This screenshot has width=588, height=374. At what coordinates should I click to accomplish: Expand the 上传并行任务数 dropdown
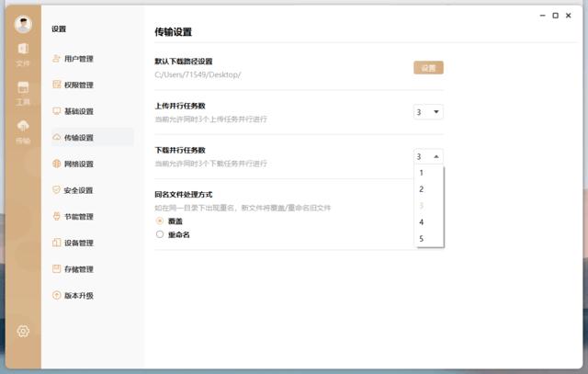[428, 112]
